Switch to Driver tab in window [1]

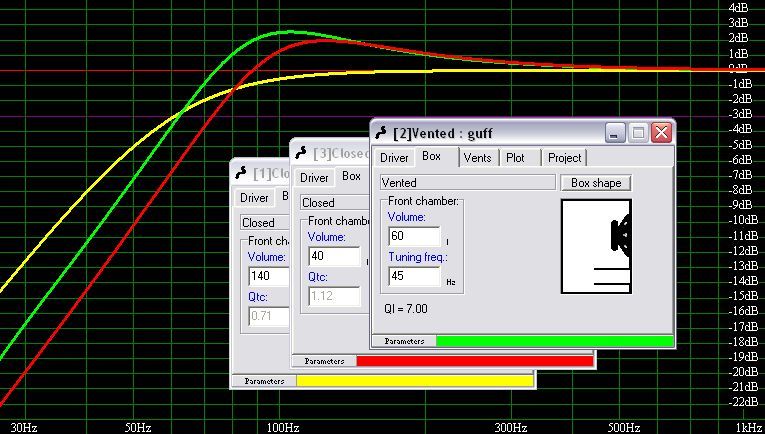coord(254,198)
